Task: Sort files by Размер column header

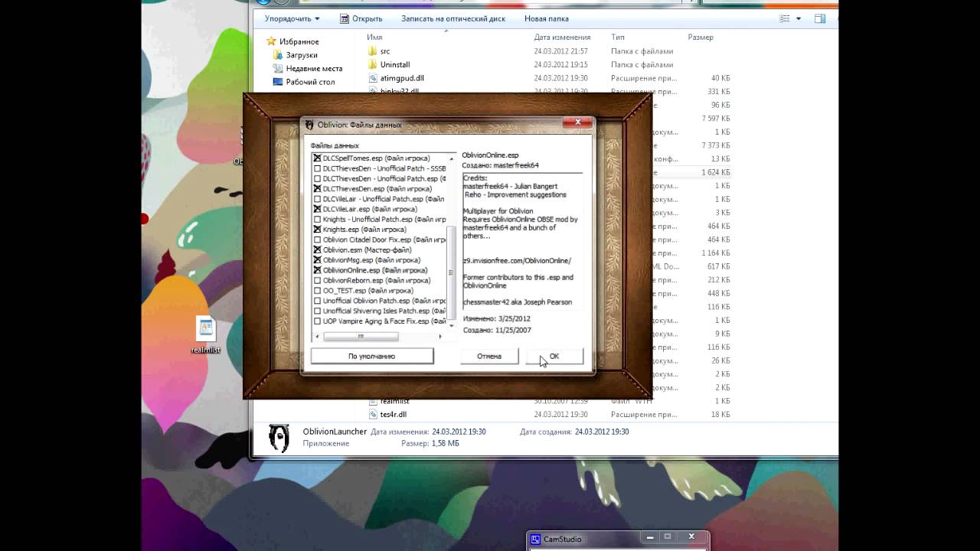Action: (701, 37)
